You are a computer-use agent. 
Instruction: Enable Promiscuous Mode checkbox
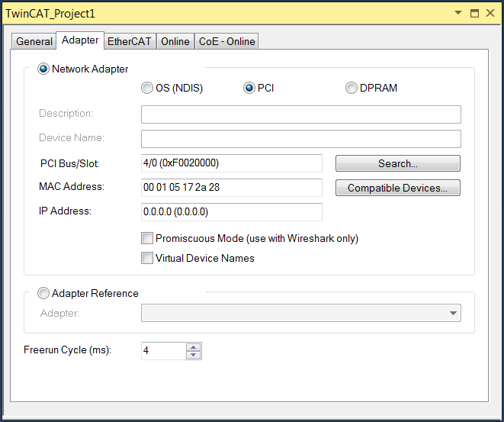(x=148, y=238)
